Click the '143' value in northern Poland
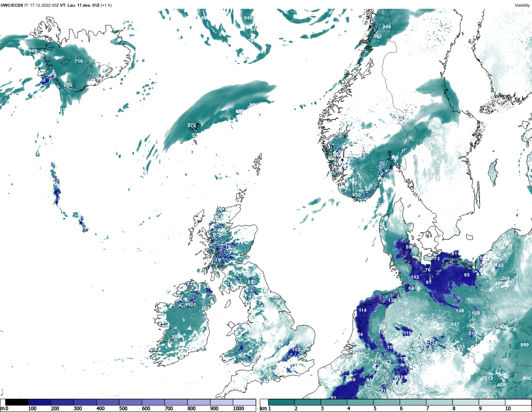Image resolution: width=532 pixels, height=412 pixels. pyautogui.click(x=499, y=265)
